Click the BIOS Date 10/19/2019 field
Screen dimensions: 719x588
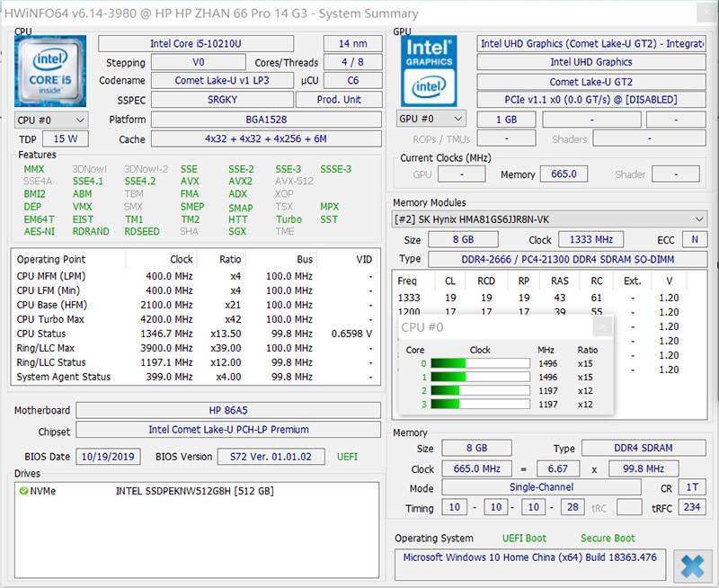108,457
